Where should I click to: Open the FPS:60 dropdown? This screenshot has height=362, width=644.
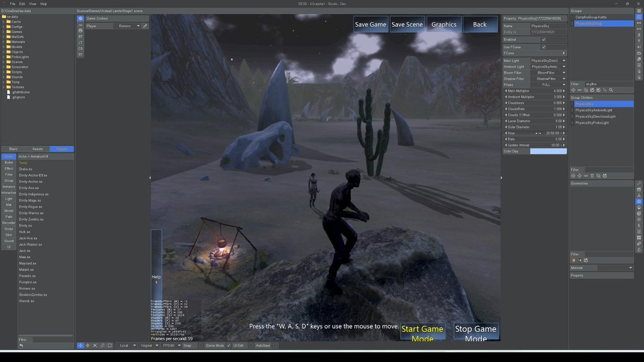[172, 345]
